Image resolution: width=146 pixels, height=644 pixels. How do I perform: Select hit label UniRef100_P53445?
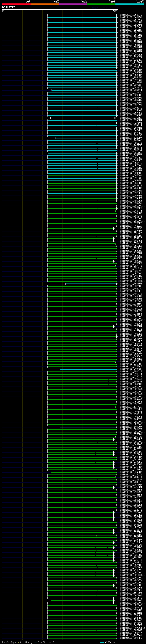tap(131, 344)
